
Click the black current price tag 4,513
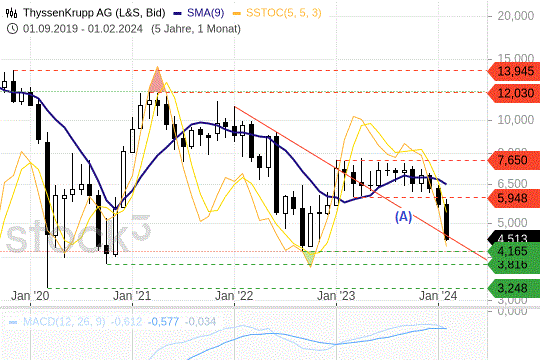(514, 237)
